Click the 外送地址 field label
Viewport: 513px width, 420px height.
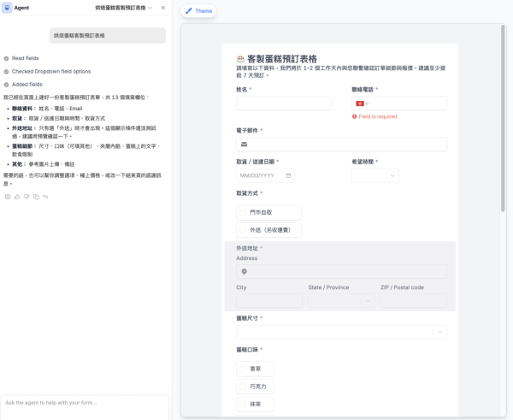point(247,248)
